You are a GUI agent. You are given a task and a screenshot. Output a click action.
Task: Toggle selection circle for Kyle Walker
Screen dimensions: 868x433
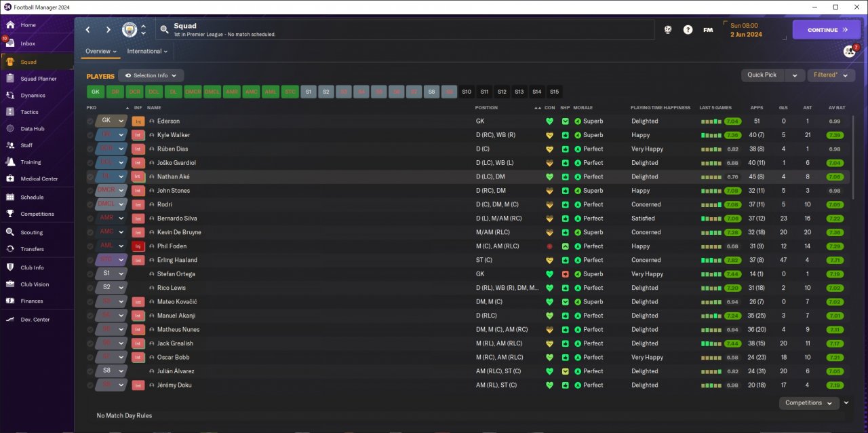[90, 135]
